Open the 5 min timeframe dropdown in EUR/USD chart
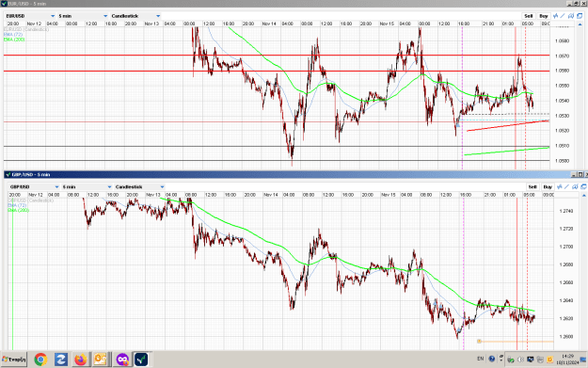Image resolution: width=588 pixels, height=368 pixels. tap(83, 16)
